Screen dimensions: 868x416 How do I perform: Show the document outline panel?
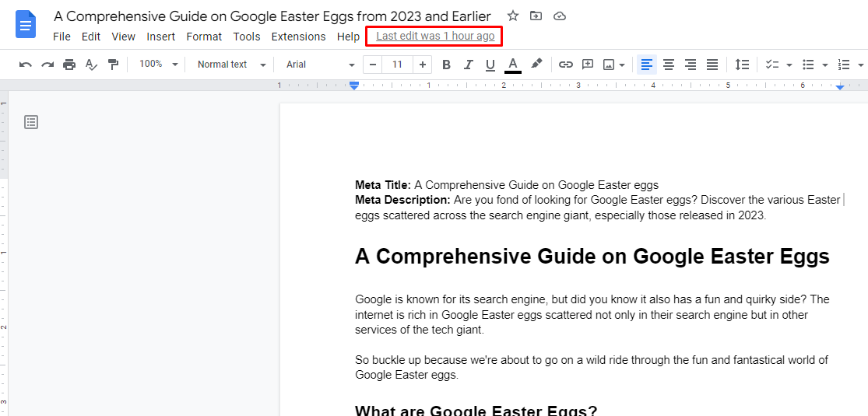pyautogui.click(x=31, y=122)
